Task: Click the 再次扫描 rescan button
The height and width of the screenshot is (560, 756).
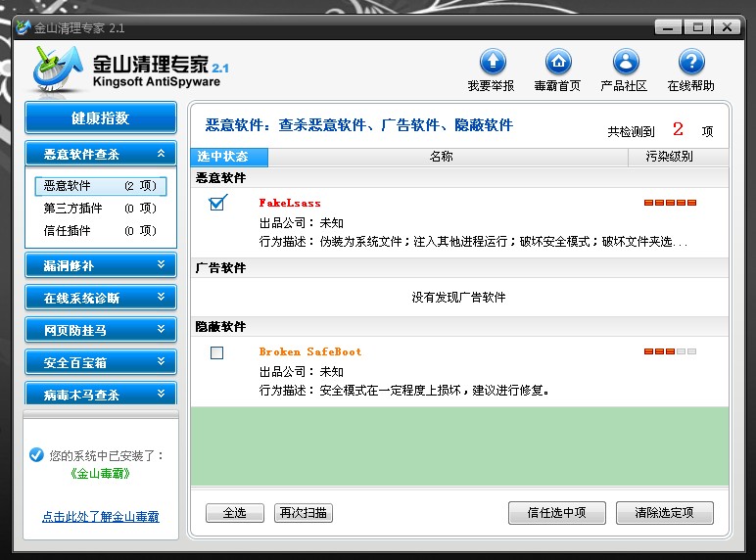Action: 304,513
